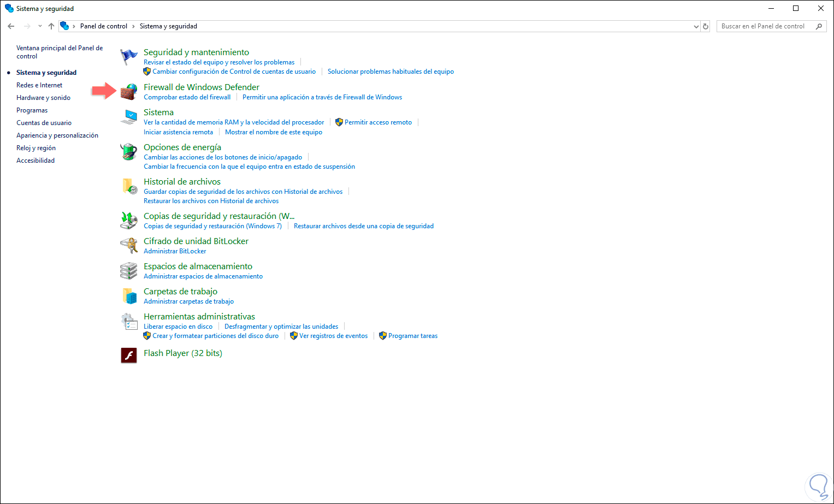Open Administrar BitLocker
The height and width of the screenshot is (504, 834).
point(175,251)
